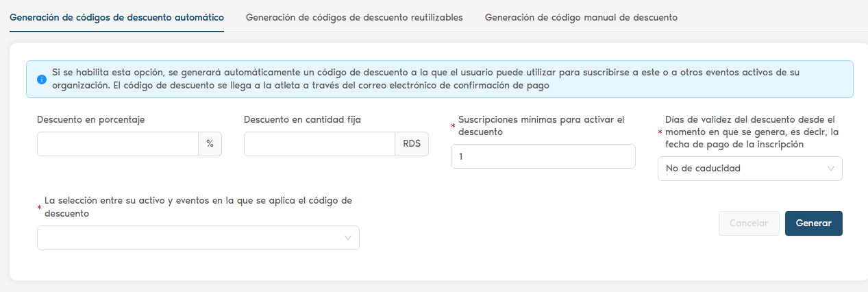The image size is (868, 292).
Task: Click the 'Descuento en cantidad fija' label
Action: coord(302,119)
